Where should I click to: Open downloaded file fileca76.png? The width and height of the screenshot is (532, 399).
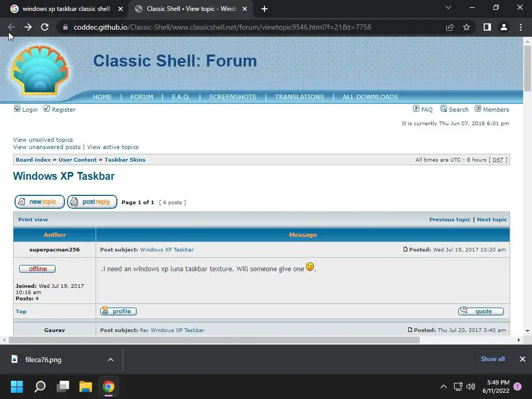[x=43, y=360]
